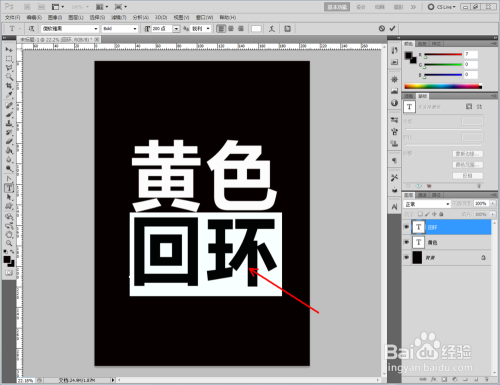
Task: Open the 编辑(E) menu
Action: click(34, 17)
